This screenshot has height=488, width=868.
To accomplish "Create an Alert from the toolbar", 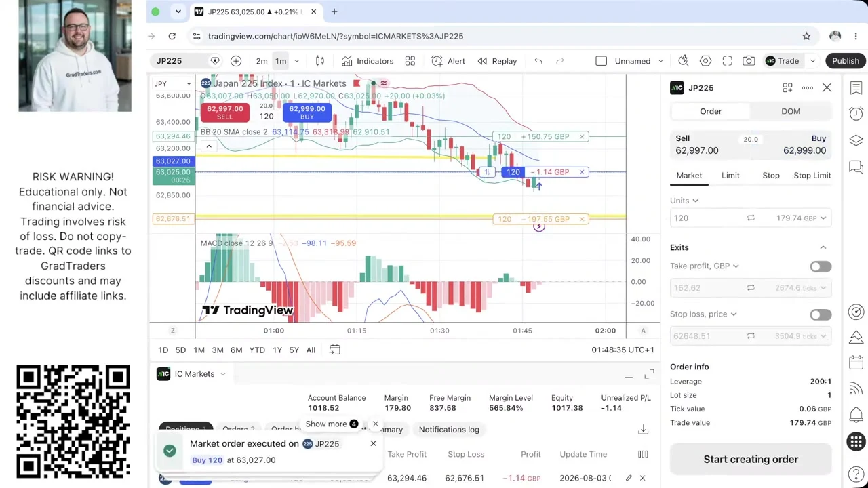I will [448, 61].
